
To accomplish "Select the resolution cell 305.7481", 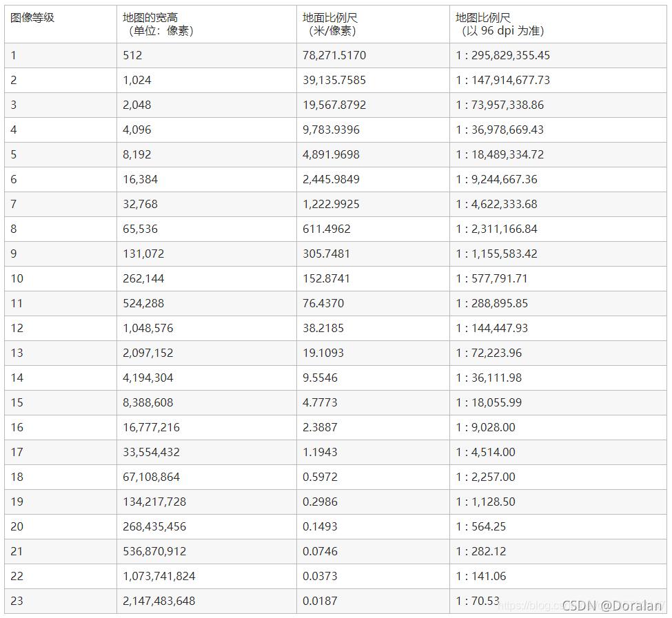I will click(326, 254).
